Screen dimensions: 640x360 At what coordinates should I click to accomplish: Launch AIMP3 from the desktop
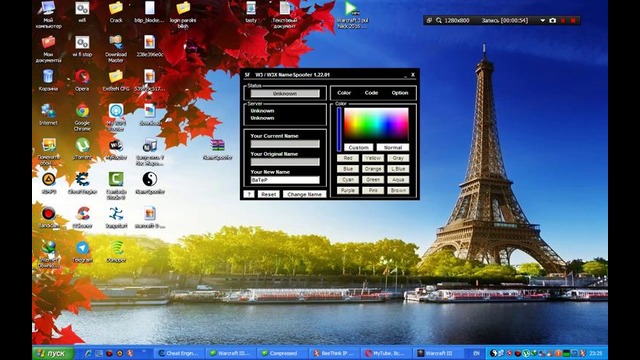point(48,183)
